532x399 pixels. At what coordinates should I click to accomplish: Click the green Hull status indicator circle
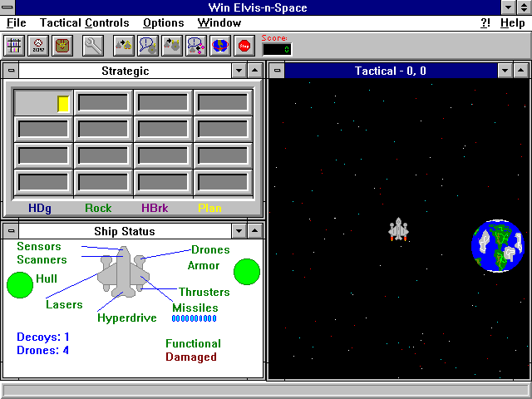coord(20,285)
